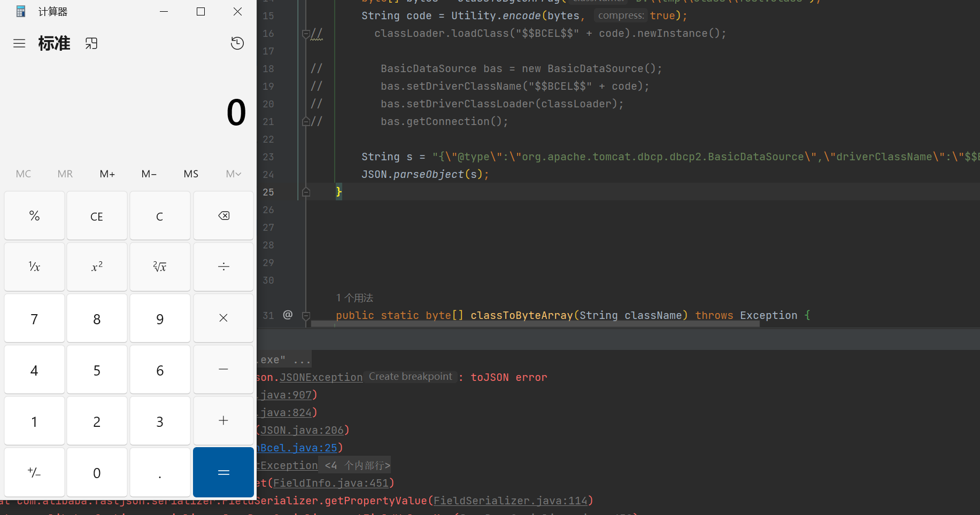Place cursor on JSON.parseObject(s) line
The image size is (980, 515).
(425, 174)
